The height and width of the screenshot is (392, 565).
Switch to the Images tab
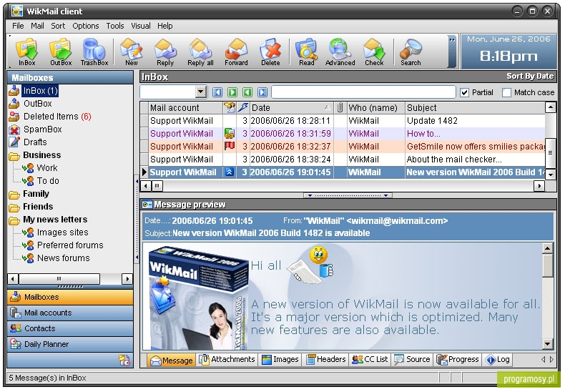coord(280,359)
